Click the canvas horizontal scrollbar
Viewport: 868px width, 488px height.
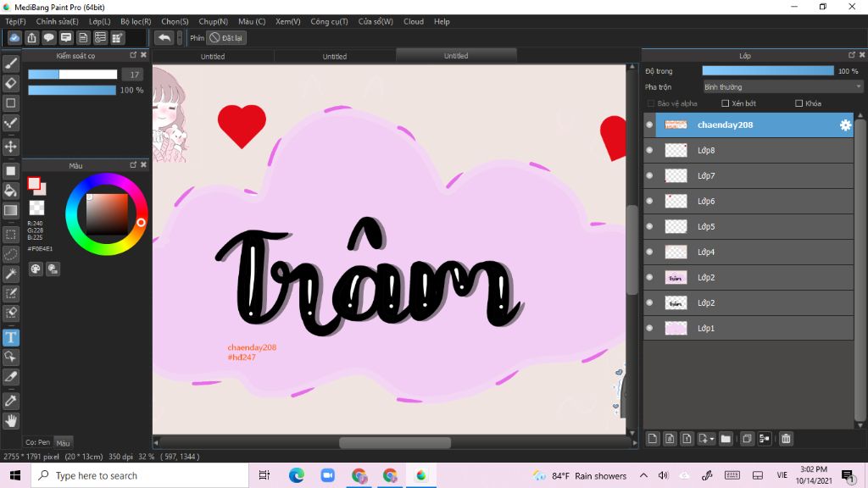pyautogui.click(x=395, y=442)
